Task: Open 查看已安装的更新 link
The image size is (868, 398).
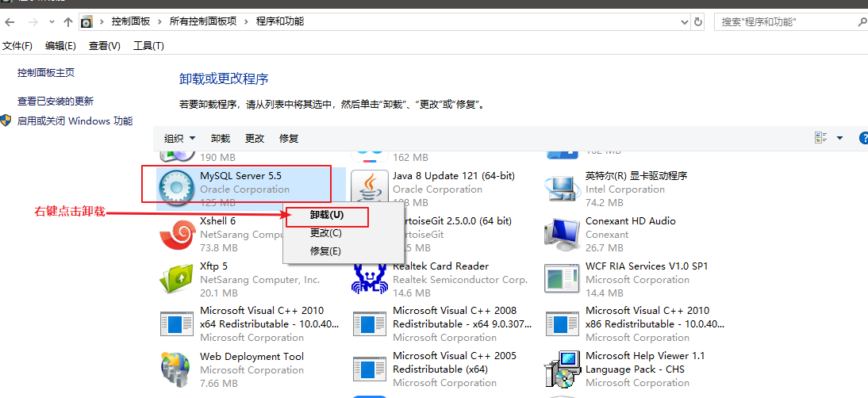Action: pyautogui.click(x=56, y=101)
